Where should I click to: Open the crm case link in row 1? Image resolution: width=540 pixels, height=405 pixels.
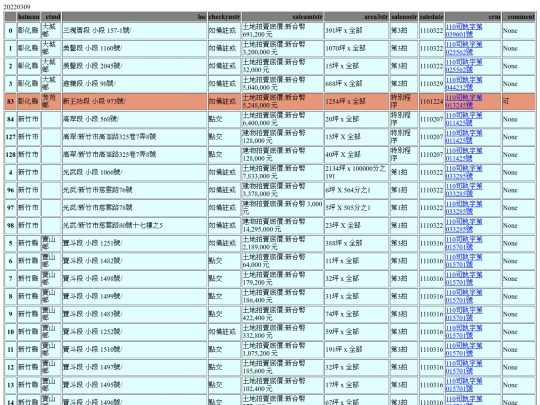(464, 48)
